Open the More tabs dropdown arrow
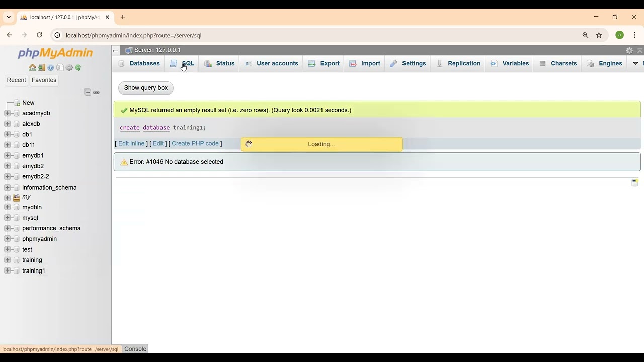Viewport: 644px width, 362px height. coord(635,63)
